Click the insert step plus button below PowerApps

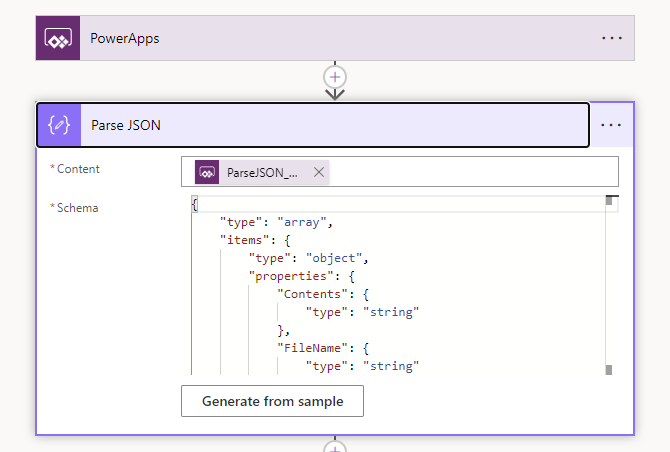335,77
